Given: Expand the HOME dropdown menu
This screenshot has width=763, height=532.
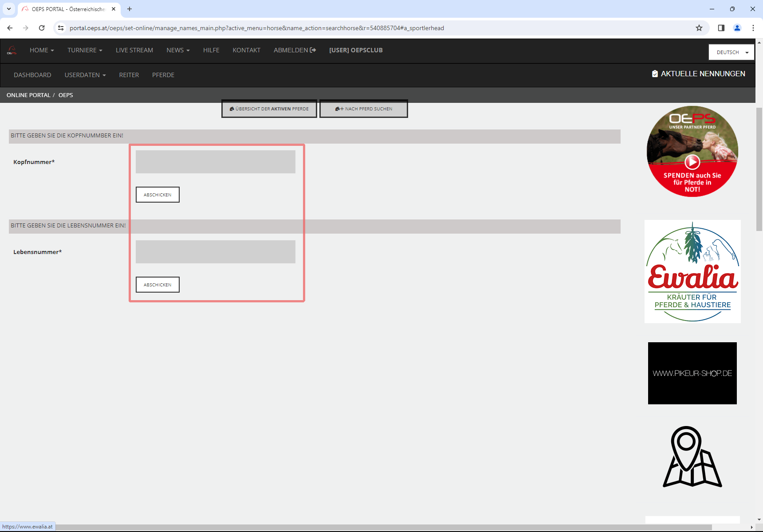Looking at the screenshot, I should pyautogui.click(x=42, y=50).
